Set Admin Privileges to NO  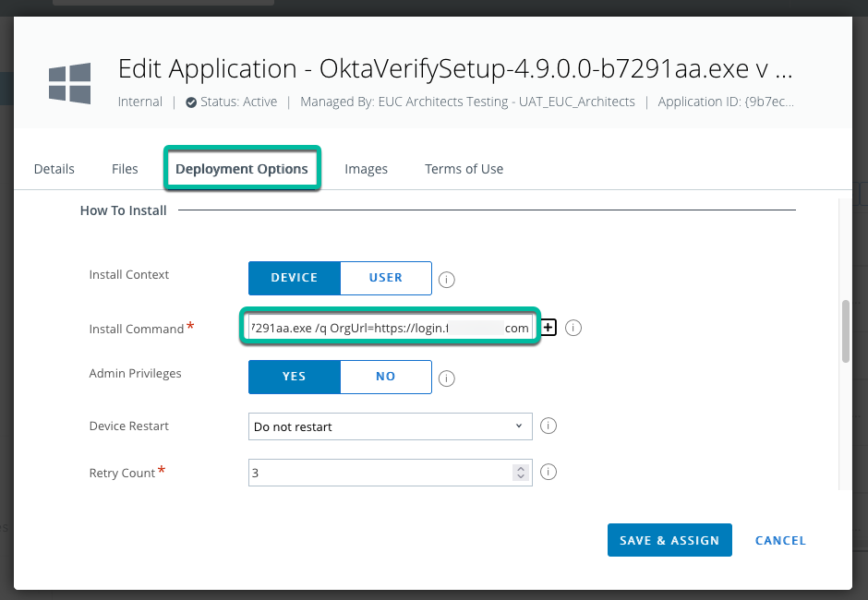[x=385, y=377]
